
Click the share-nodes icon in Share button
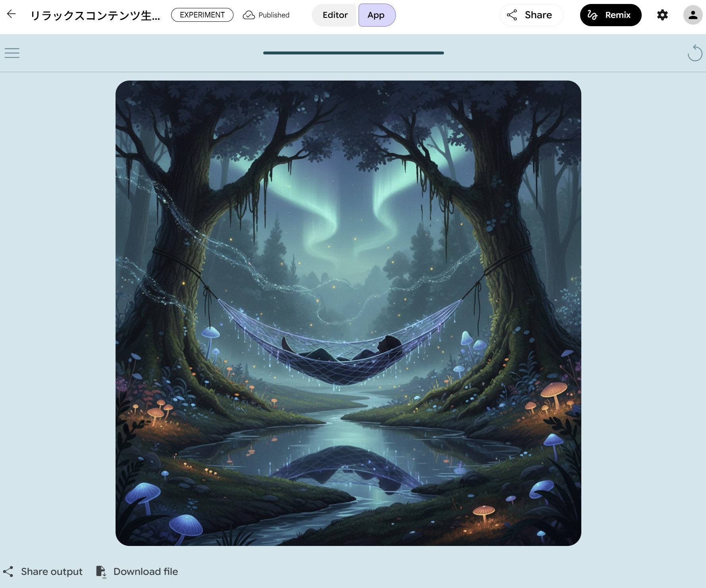pos(512,15)
